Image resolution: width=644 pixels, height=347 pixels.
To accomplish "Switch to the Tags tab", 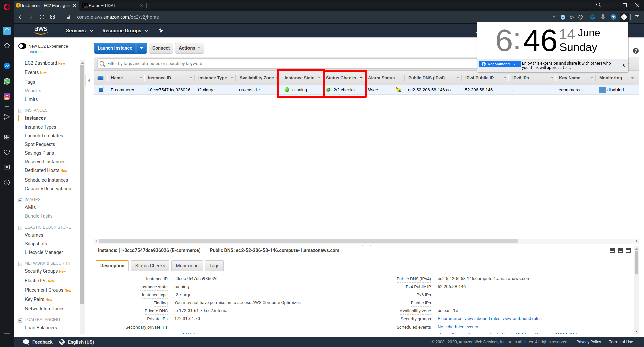I will 214,266.
